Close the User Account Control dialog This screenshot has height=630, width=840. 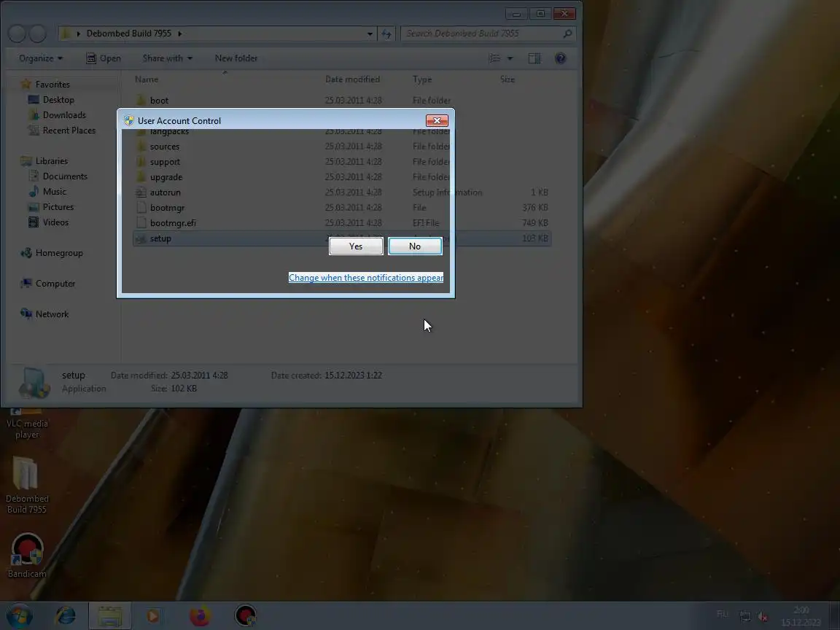pyautogui.click(x=437, y=120)
